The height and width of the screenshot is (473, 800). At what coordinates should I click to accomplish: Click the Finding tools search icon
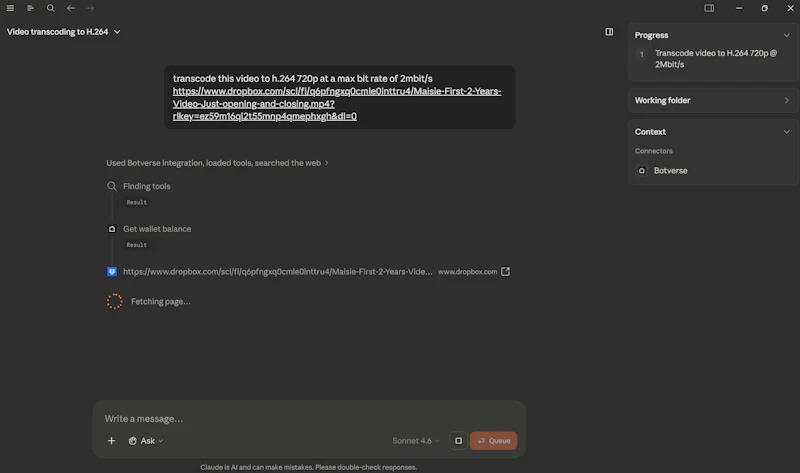pos(112,186)
